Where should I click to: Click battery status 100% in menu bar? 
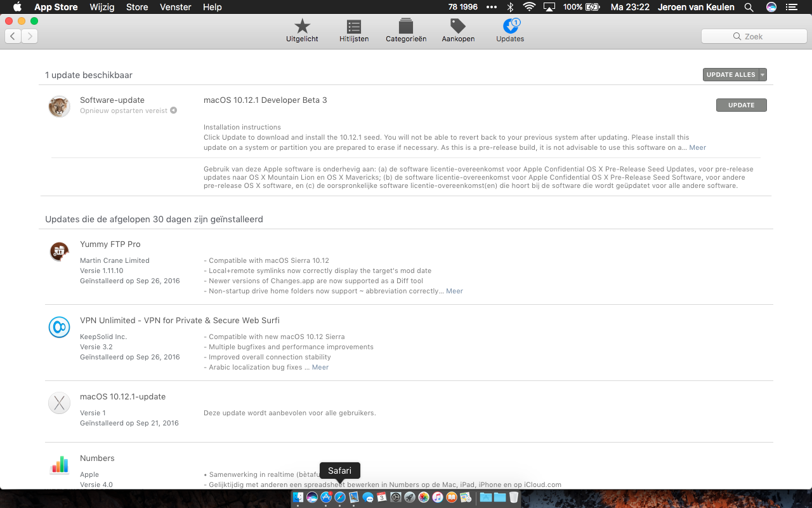click(x=581, y=7)
